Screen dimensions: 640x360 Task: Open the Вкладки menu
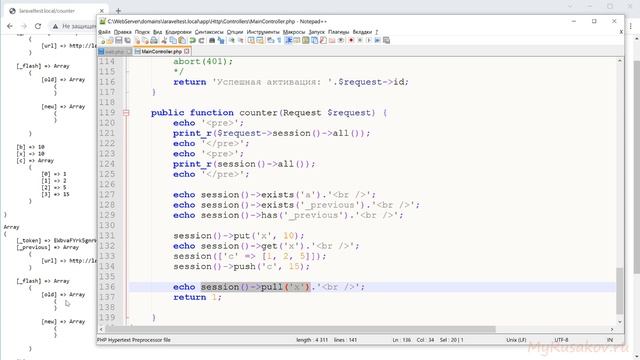(362, 32)
